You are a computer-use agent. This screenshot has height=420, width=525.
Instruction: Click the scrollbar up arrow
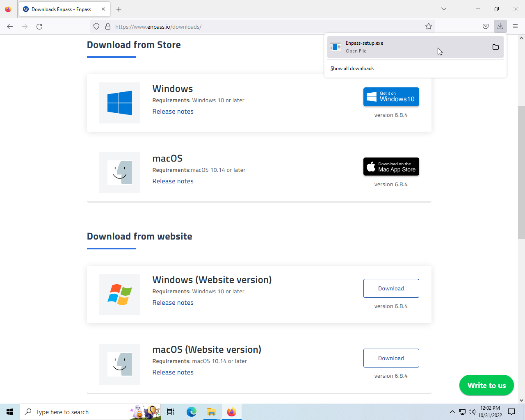tap(521, 38)
